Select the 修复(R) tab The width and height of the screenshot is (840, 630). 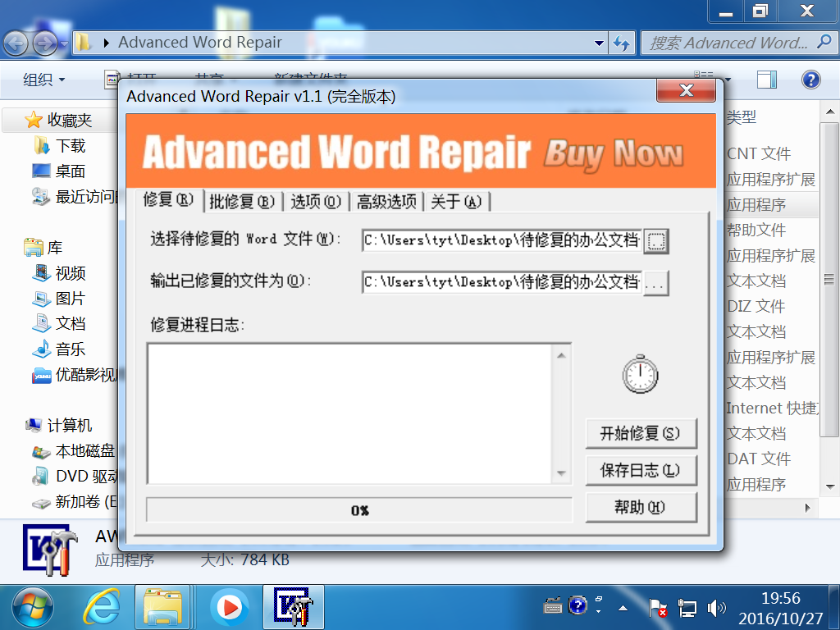(x=167, y=200)
